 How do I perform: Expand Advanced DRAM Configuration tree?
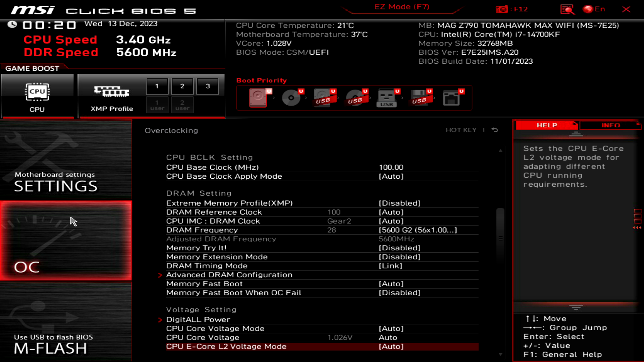coord(229,275)
